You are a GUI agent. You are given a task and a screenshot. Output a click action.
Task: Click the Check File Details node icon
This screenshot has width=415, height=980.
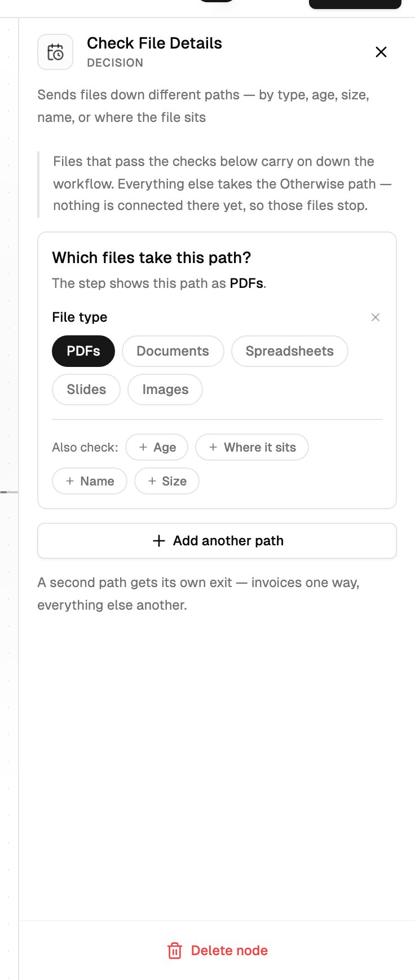point(55,52)
